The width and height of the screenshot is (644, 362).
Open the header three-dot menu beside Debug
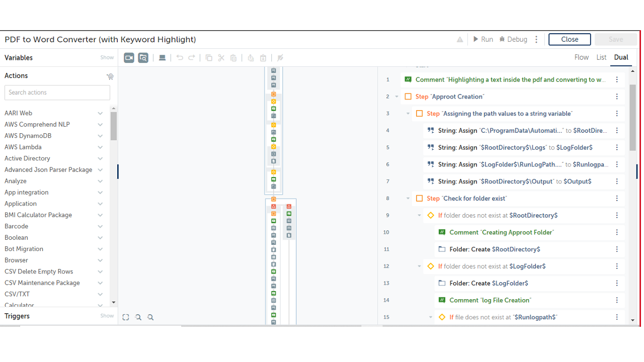click(536, 39)
